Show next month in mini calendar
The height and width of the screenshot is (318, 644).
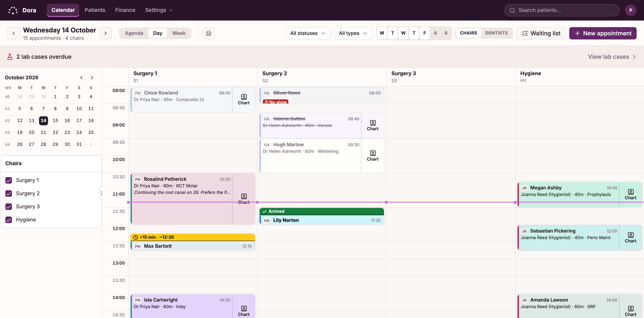pos(92,77)
